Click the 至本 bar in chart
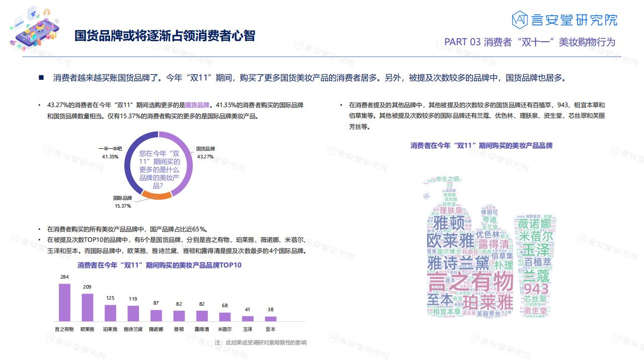Viewport: 644px width, 362px height. click(271, 318)
